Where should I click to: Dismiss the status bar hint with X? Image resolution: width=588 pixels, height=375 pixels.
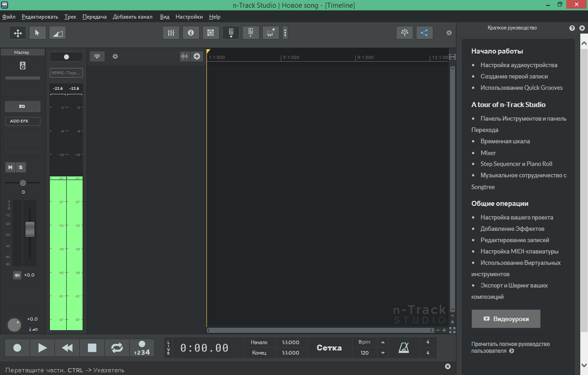click(x=448, y=366)
